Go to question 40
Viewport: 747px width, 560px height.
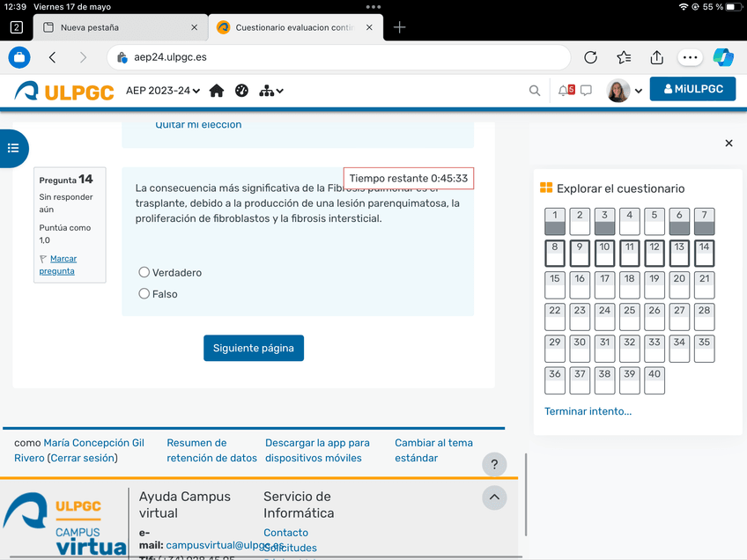(655, 380)
